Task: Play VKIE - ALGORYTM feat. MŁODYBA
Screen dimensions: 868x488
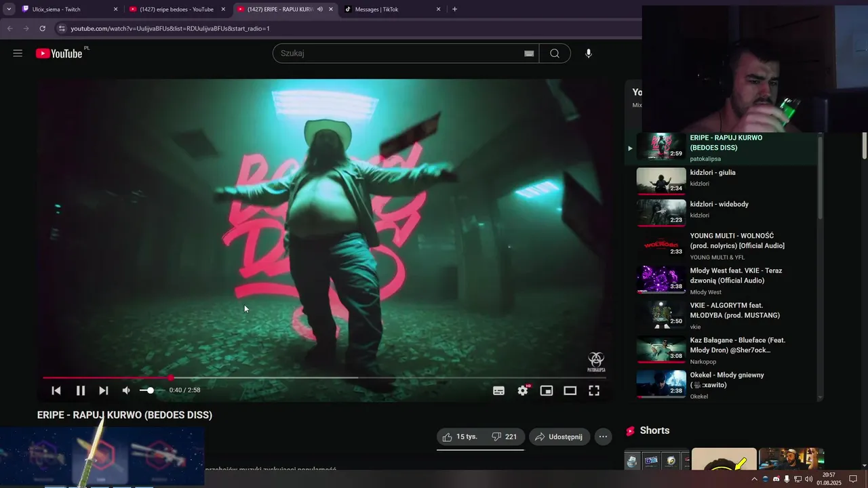Action: coord(722,316)
